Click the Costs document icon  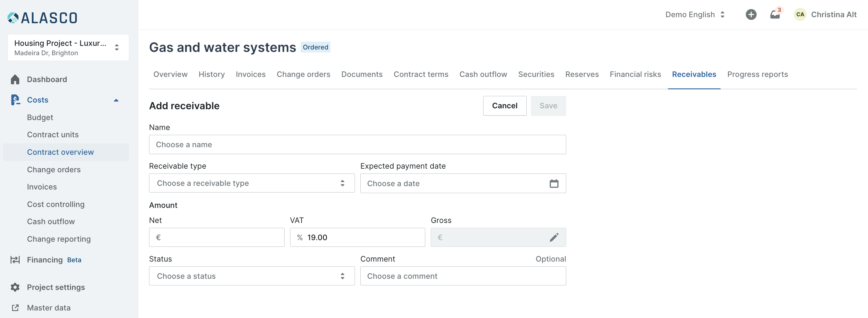point(15,100)
